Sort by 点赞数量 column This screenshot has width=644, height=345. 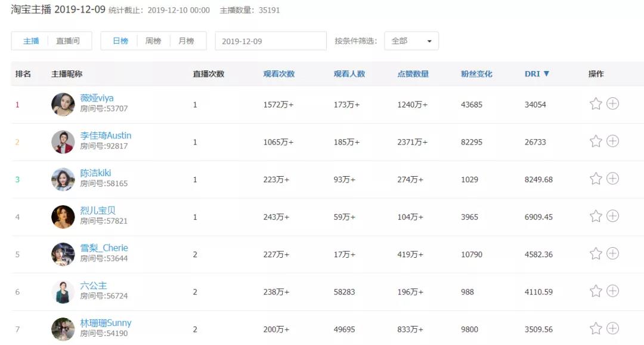(x=413, y=74)
